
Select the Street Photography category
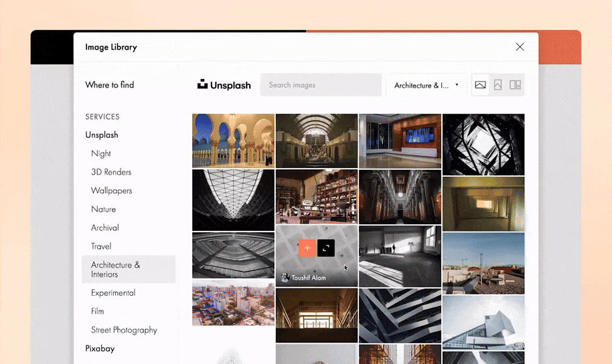tap(124, 330)
